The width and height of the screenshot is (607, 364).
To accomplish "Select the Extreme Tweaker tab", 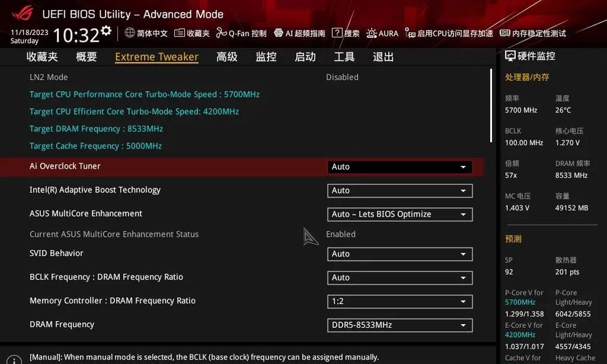I will tap(157, 57).
